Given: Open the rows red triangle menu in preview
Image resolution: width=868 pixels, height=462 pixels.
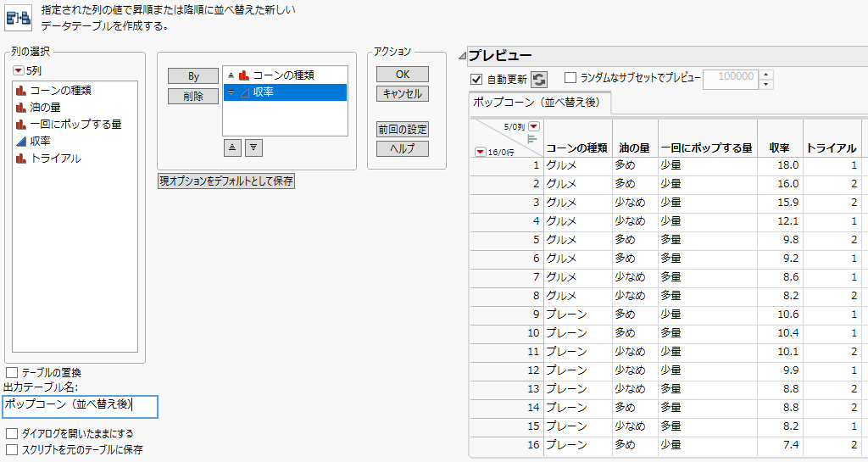Looking at the screenshot, I should click(480, 152).
